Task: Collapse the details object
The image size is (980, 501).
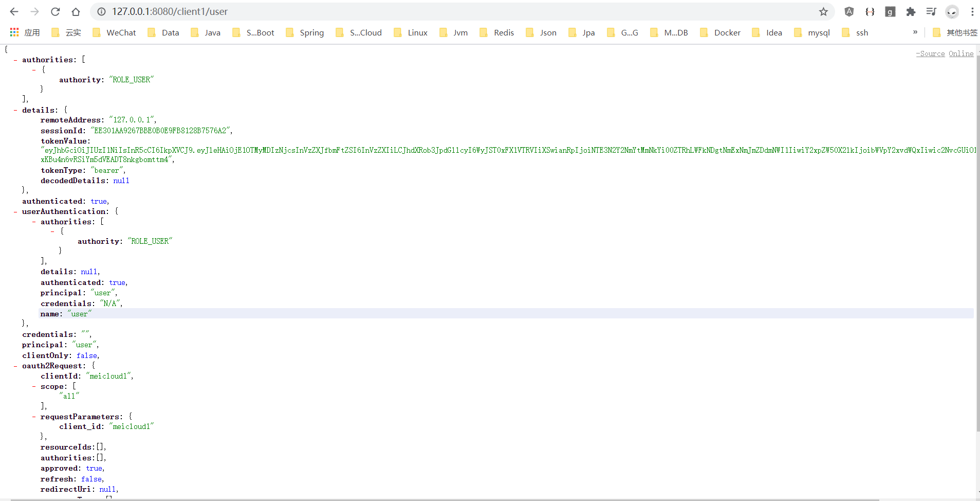Action: [x=15, y=110]
